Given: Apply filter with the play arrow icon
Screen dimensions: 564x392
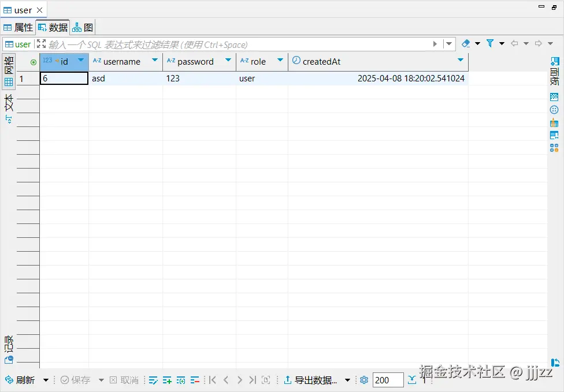Looking at the screenshot, I should pos(435,44).
